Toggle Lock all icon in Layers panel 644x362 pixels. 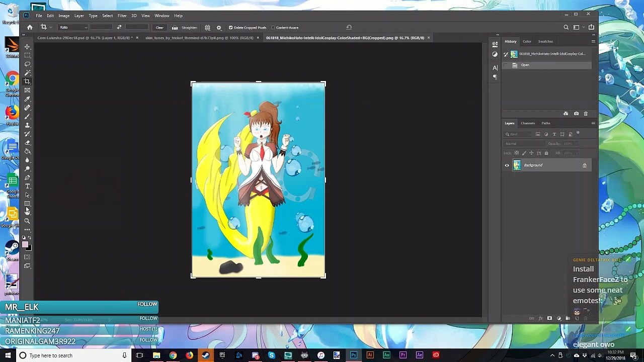(546, 153)
